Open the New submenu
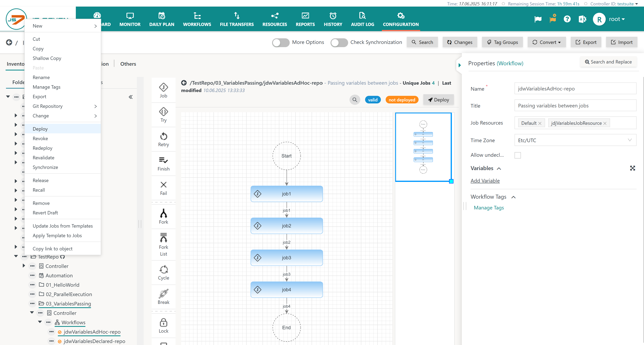Screen dimensions: 644x345 (x=62, y=26)
